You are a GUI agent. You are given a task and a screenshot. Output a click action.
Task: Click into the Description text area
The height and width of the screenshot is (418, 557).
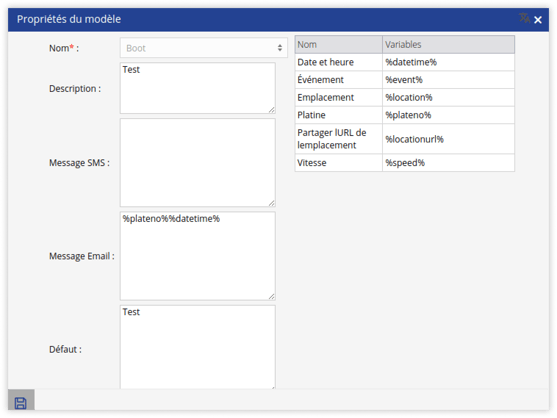[198, 88]
